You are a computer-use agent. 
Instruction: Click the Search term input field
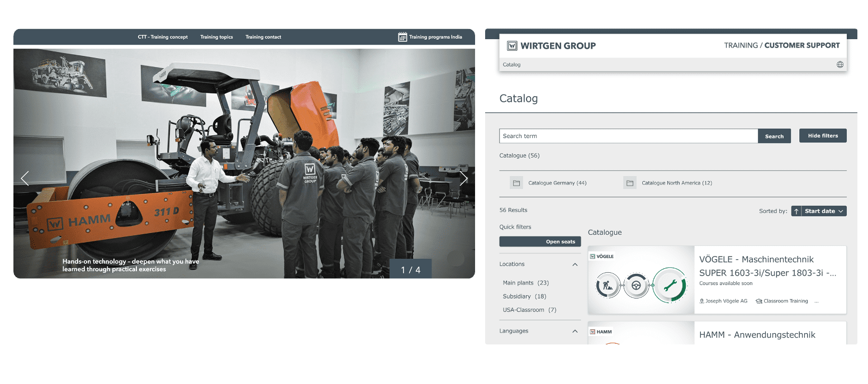(628, 136)
